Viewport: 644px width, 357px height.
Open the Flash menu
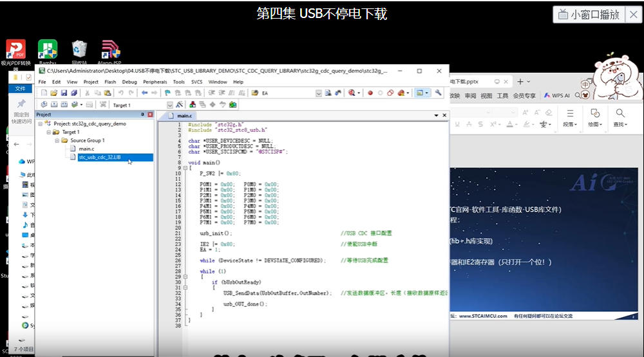tap(110, 82)
